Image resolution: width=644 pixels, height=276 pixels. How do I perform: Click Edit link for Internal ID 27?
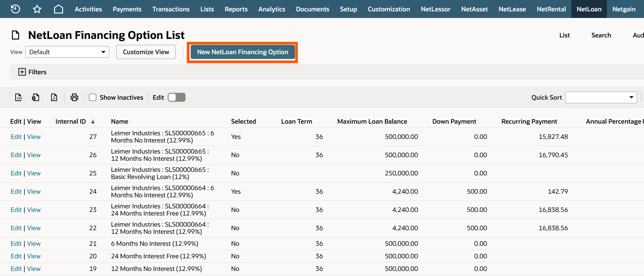pyautogui.click(x=16, y=137)
